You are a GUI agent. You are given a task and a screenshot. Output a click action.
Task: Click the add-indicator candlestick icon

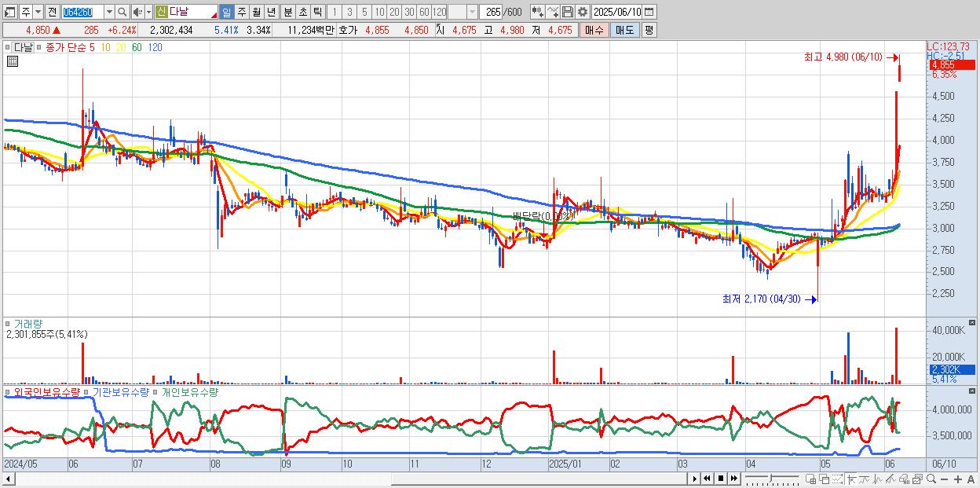(x=537, y=12)
